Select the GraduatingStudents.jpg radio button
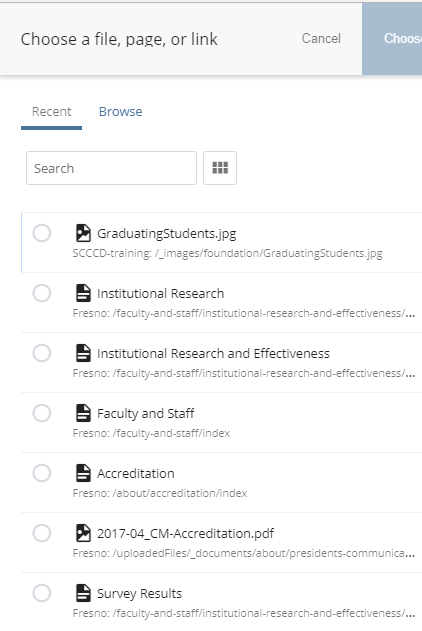 [42, 233]
